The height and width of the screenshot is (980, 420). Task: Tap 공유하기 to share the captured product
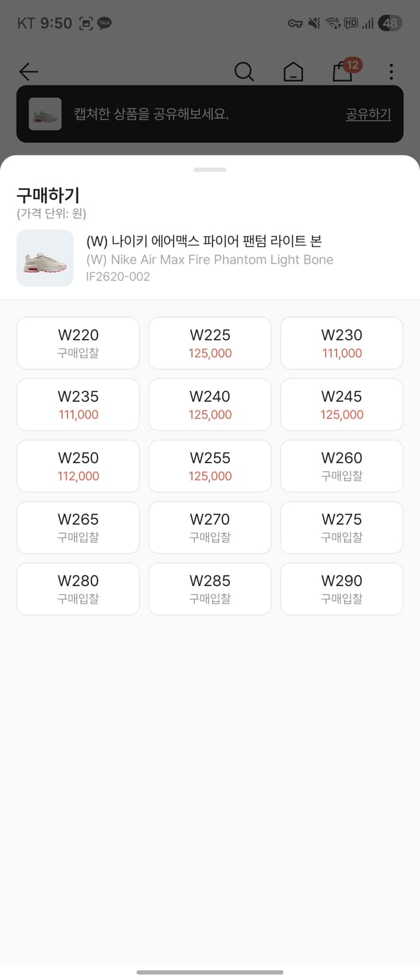368,114
